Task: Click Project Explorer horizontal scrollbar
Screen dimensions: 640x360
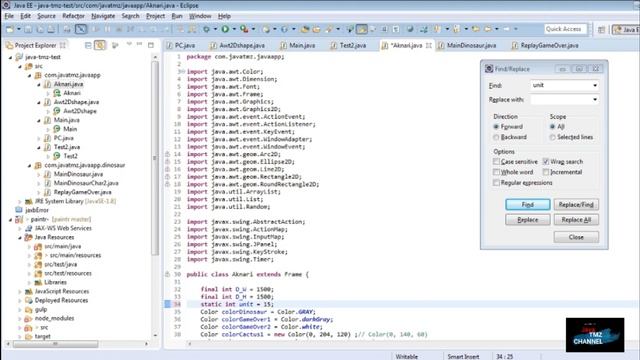Action: [x=56, y=344]
